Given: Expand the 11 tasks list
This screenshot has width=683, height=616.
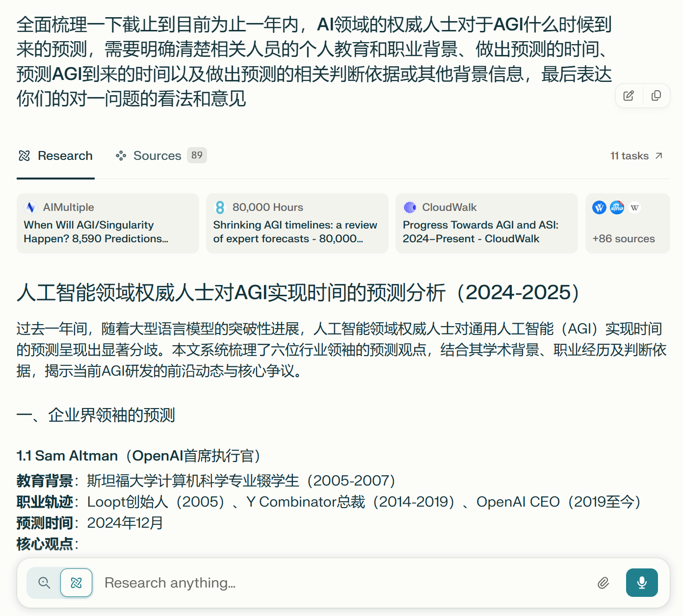Looking at the screenshot, I should click(636, 156).
